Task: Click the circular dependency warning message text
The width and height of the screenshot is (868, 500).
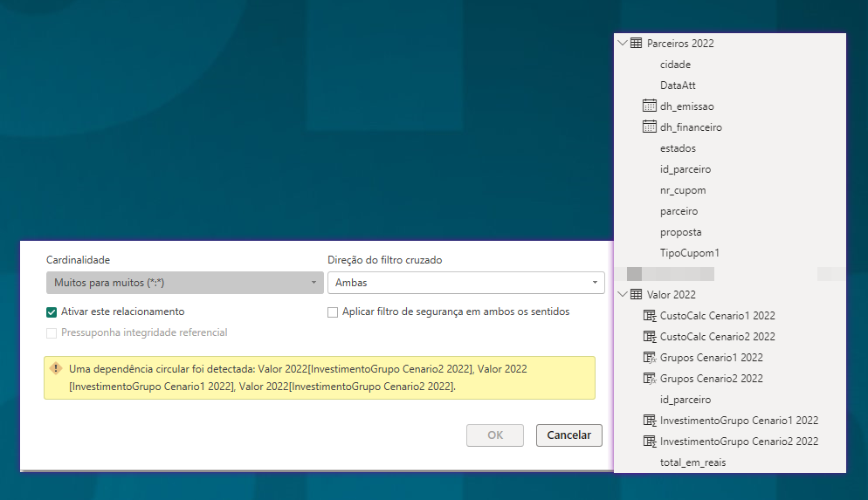Action: pyautogui.click(x=298, y=378)
